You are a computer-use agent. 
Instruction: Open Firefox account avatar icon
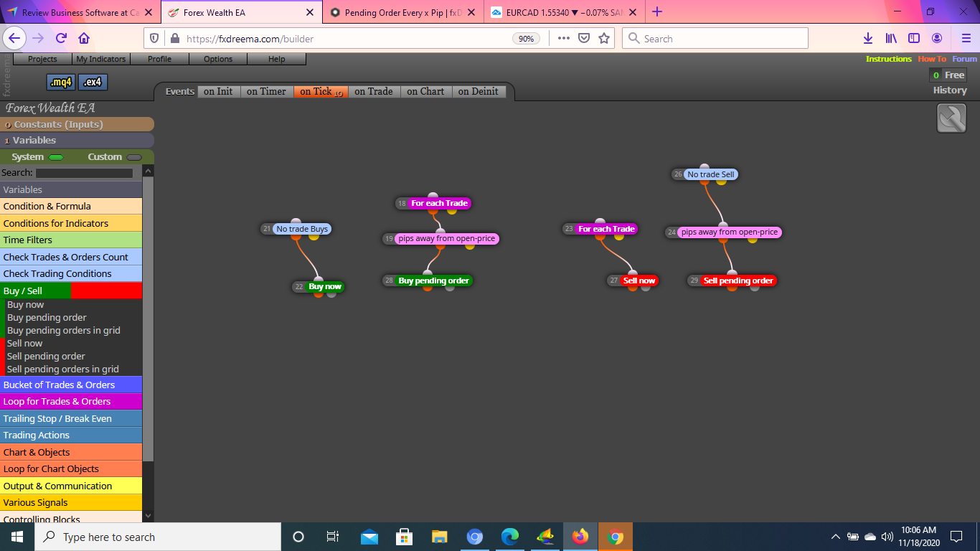click(937, 38)
